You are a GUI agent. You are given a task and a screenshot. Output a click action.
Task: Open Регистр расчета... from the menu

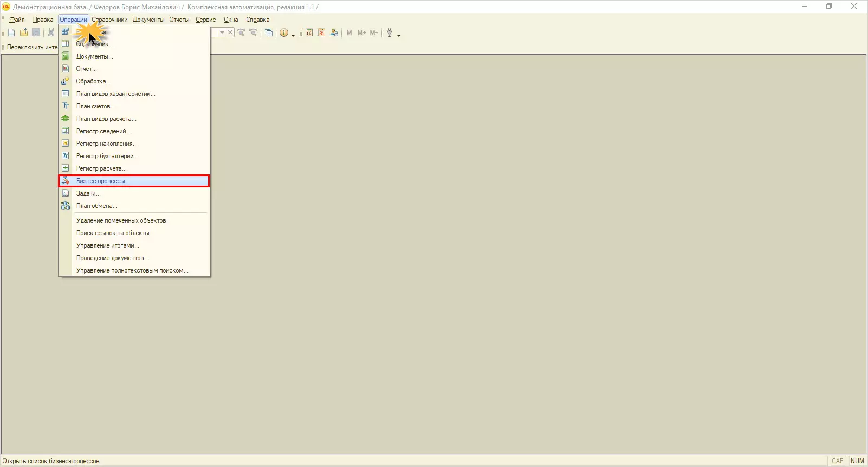point(134,168)
